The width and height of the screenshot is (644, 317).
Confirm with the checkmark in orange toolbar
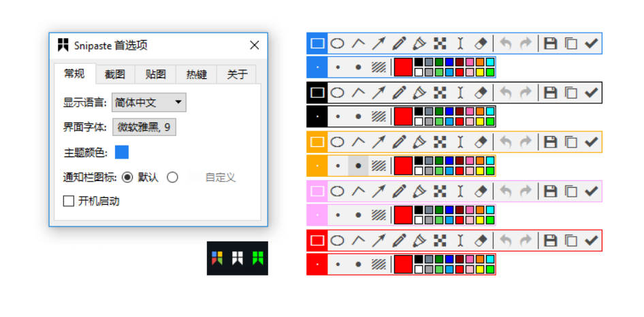[591, 141]
